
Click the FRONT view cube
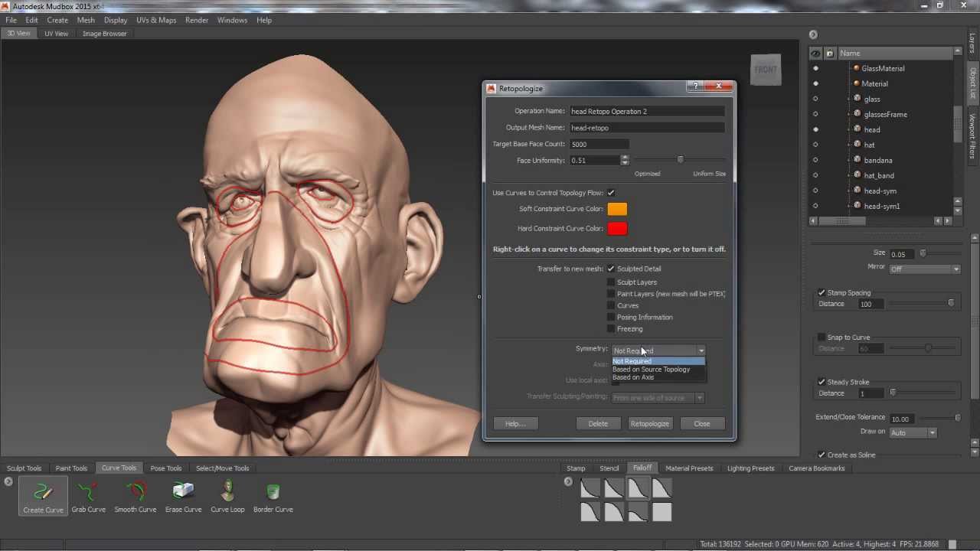pos(766,70)
